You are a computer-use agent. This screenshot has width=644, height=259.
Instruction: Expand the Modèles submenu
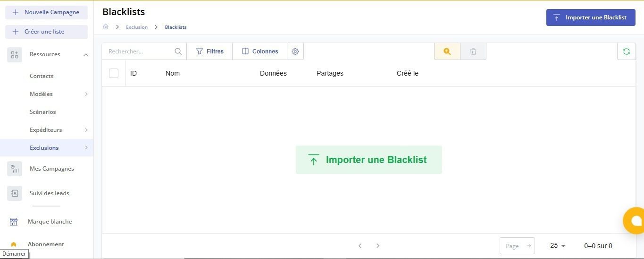pyautogui.click(x=86, y=94)
